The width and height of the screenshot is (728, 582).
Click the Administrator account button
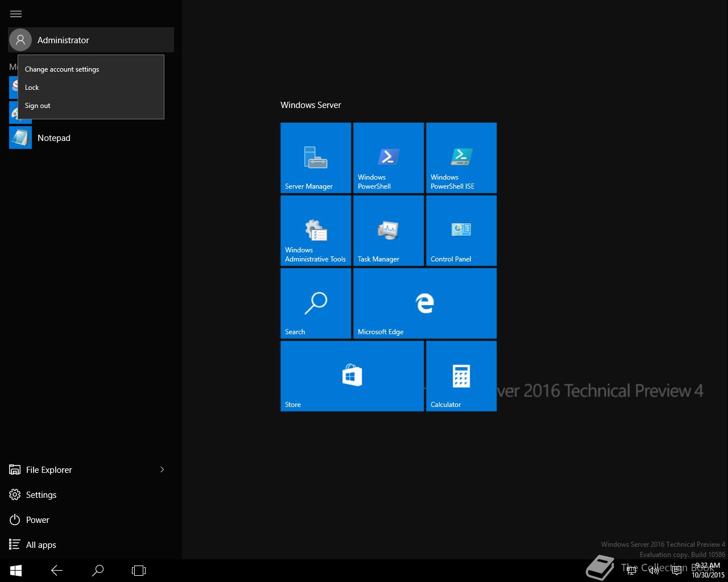[x=91, y=40]
